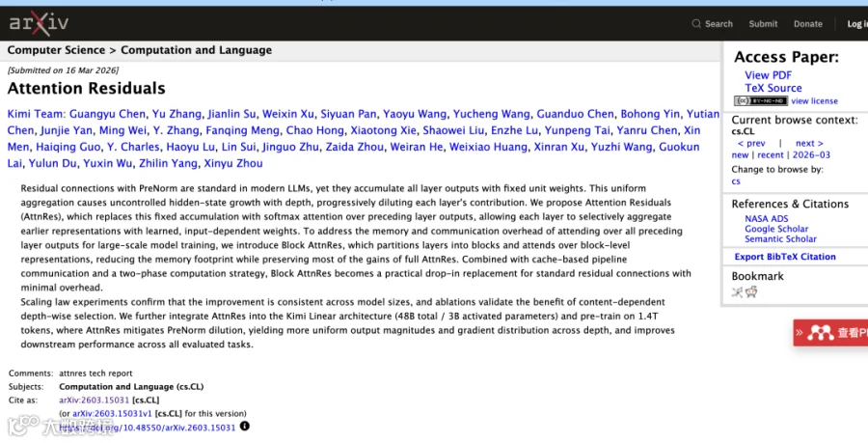868x443 pixels.
Task: Open author Yaoyu Wang's papers
Action: point(415,114)
